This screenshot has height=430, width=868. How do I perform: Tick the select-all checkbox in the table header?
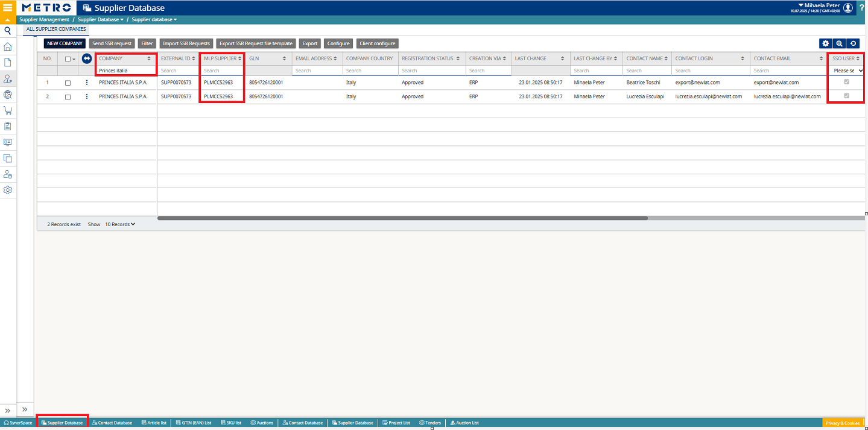(68, 59)
